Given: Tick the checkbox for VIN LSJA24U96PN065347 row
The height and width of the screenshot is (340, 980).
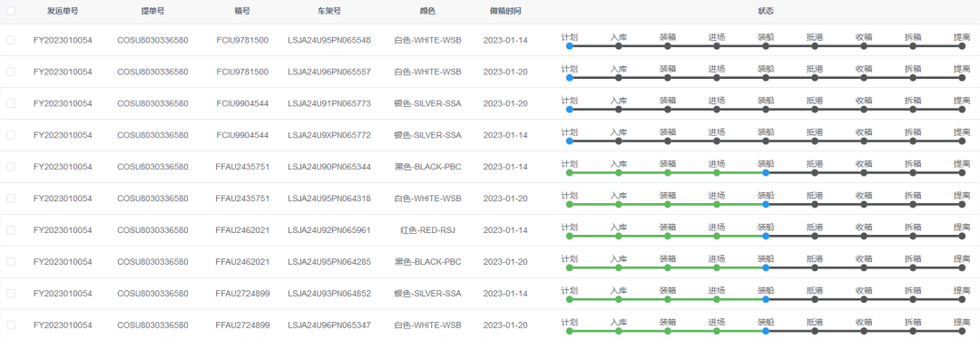Looking at the screenshot, I should click(11, 325).
